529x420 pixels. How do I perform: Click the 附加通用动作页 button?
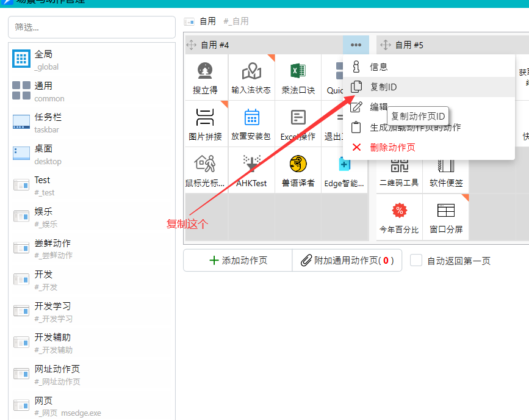(347, 261)
